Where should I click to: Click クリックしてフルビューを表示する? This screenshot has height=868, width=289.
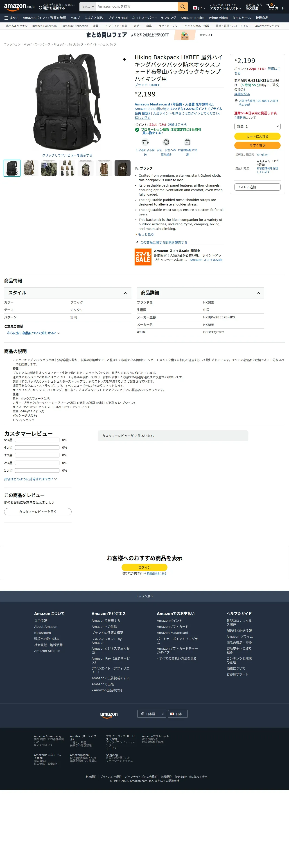[67, 155]
